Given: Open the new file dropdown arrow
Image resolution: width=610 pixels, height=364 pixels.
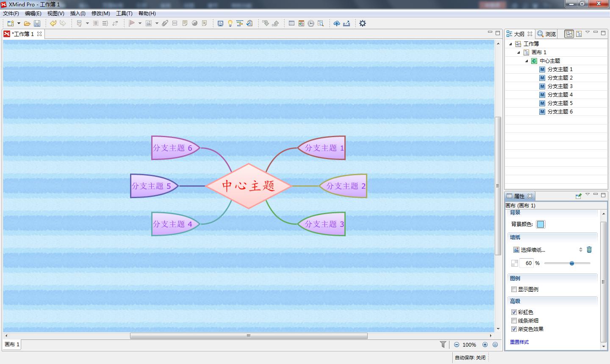Looking at the screenshot, I should coord(19,23).
